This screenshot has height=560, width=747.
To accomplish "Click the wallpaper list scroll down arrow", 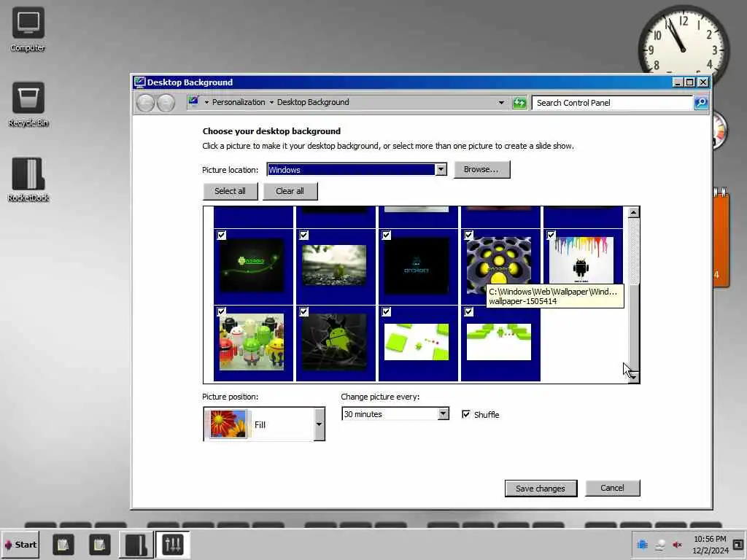I will tap(633, 377).
